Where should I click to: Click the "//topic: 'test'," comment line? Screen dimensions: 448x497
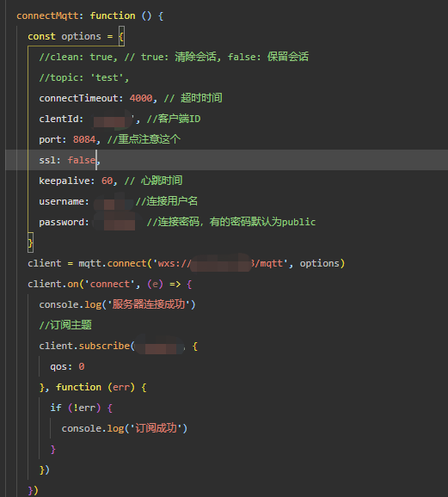[x=84, y=77]
